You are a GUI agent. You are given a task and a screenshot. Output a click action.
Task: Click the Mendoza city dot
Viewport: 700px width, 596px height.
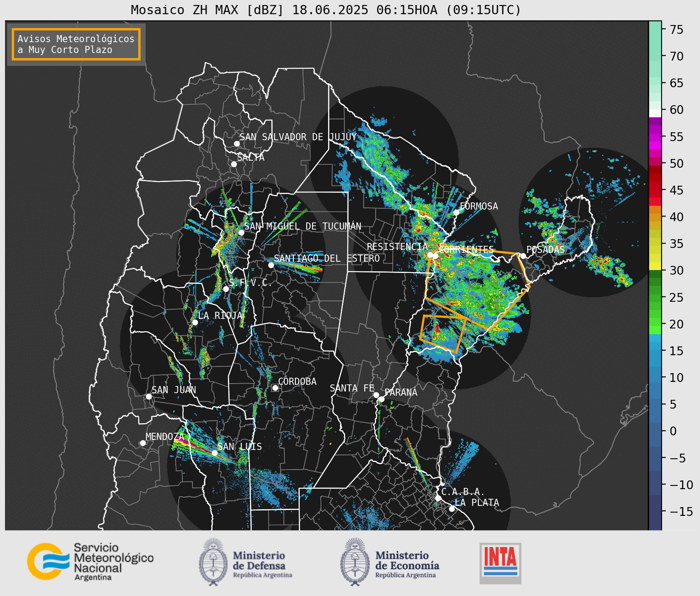tap(143, 443)
